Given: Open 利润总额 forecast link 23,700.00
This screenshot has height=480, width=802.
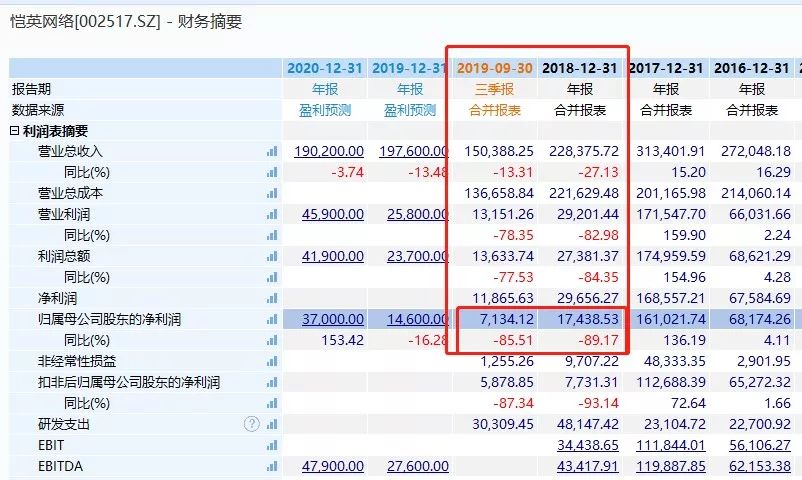Looking at the screenshot, I should pos(418,256).
